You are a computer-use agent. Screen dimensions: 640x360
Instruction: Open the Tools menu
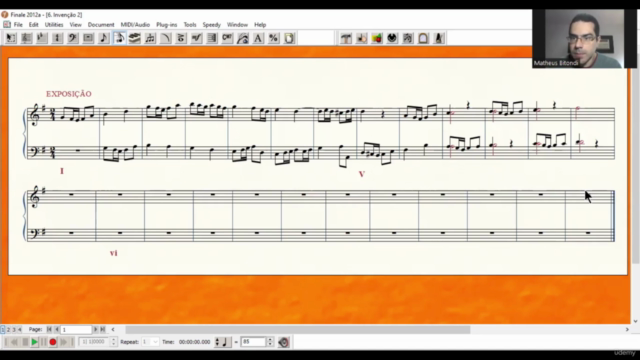point(190,24)
